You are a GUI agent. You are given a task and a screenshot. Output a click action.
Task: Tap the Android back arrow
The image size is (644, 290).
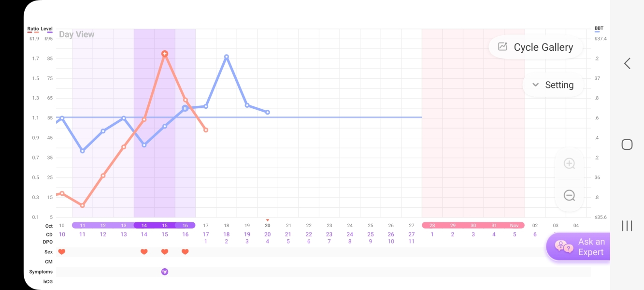(x=627, y=63)
